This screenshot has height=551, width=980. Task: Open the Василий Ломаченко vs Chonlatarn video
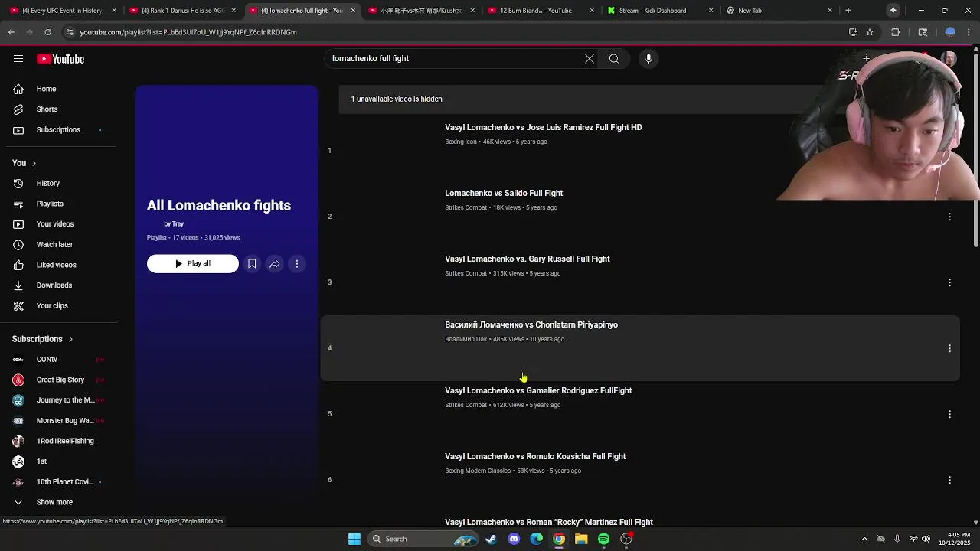tap(531, 325)
